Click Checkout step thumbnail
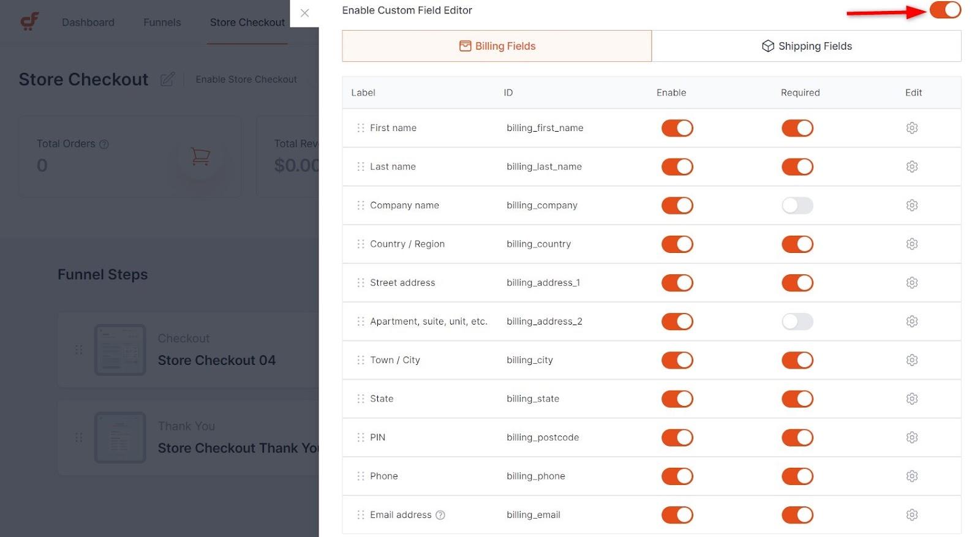 coord(120,350)
